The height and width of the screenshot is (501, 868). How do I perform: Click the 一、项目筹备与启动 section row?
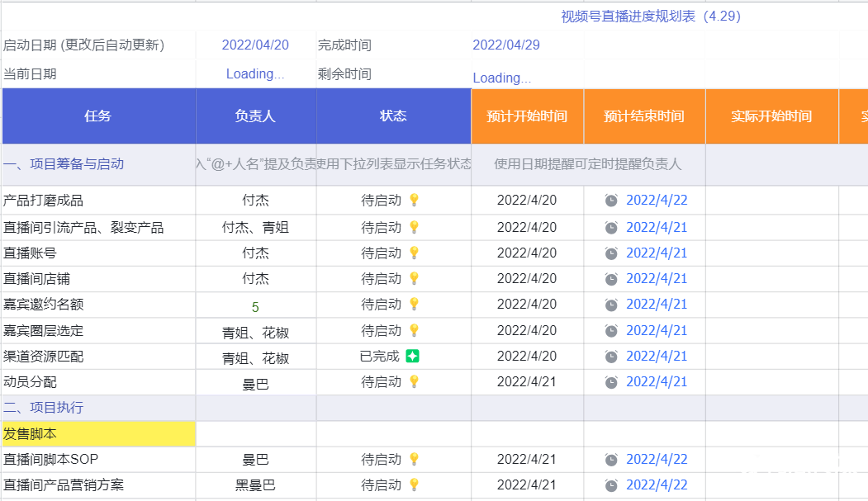click(98, 164)
